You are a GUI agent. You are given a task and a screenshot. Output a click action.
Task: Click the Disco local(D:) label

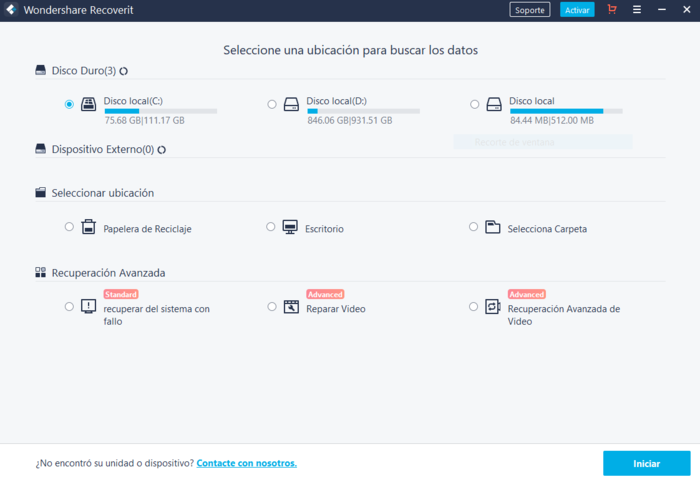(337, 101)
